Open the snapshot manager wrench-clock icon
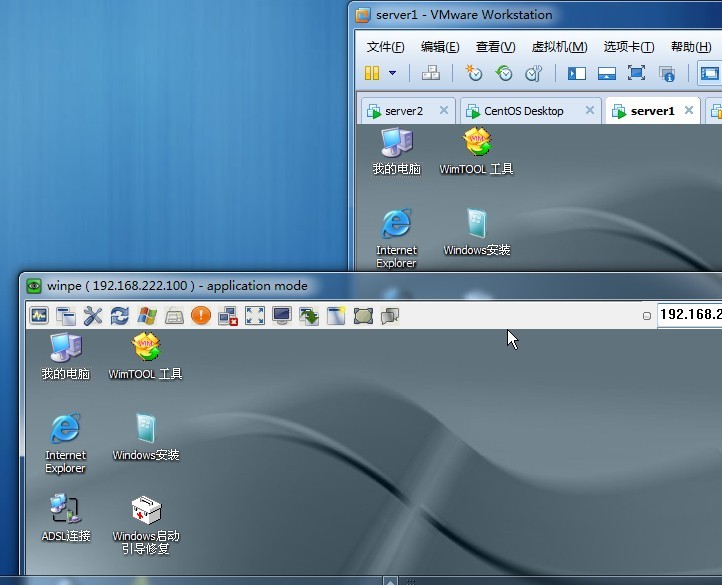The height and width of the screenshot is (585, 722). 534,73
